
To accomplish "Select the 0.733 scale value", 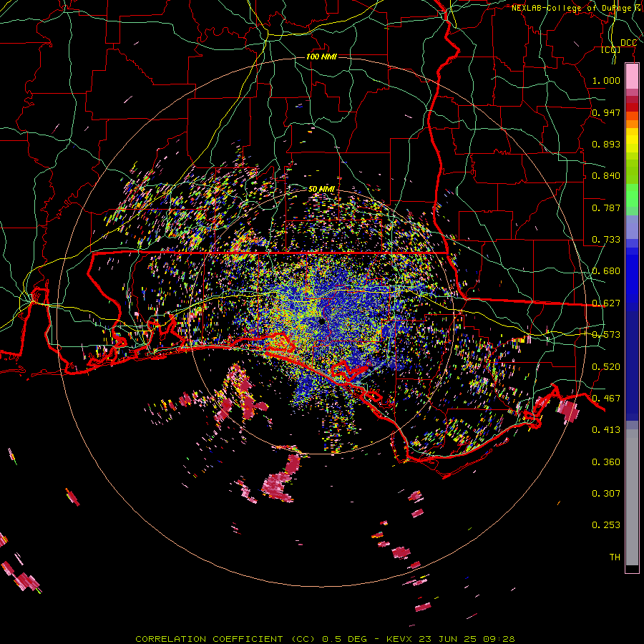I will 606,240.
